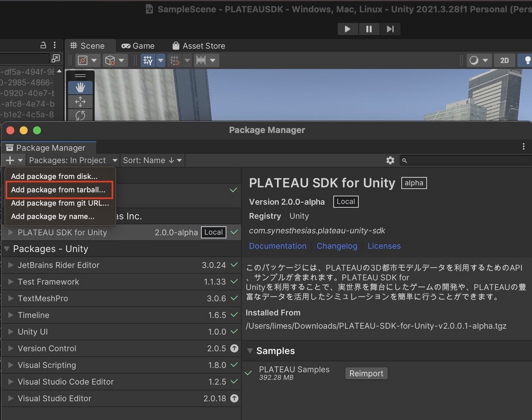The image size is (532, 420).
Task: Open Package Manager gear settings
Action: [x=390, y=160]
